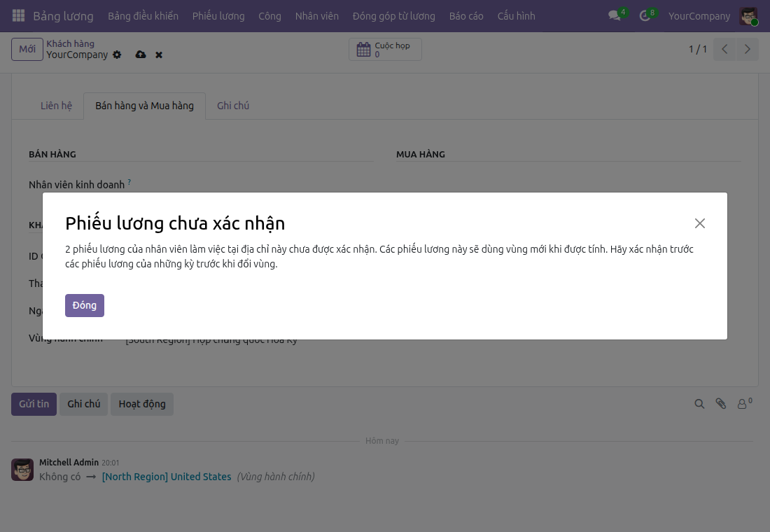Open the YourCompany company switcher
The height and width of the screenshot is (532, 770).
click(699, 16)
